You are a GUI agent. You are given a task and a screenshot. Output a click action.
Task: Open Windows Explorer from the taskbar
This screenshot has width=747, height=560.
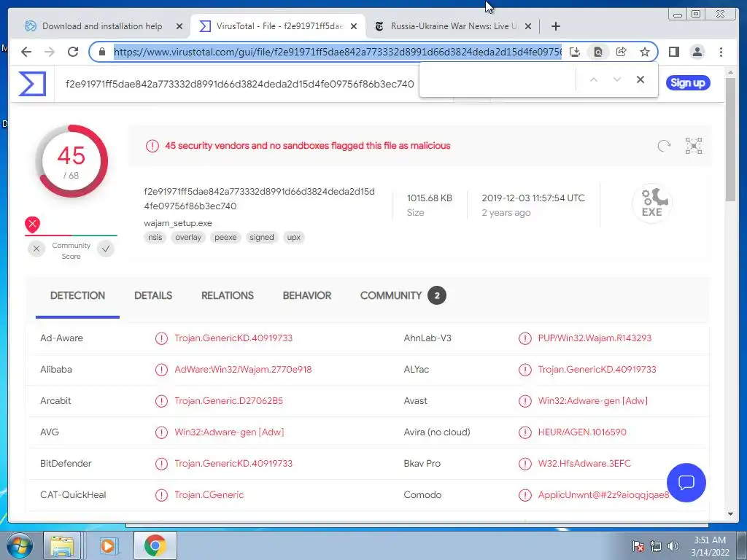62,545
